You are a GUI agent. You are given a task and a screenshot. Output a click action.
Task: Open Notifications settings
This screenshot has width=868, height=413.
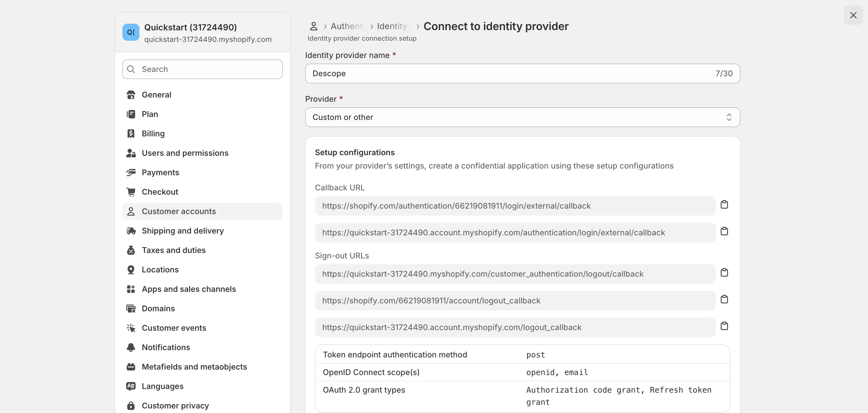click(x=202, y=347)
